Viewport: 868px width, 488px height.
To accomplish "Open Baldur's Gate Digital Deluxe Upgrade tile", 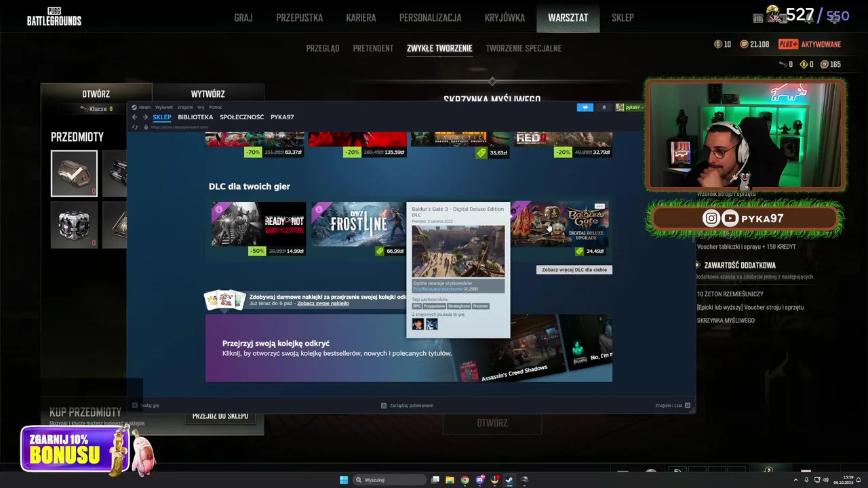I will point(559,224).
